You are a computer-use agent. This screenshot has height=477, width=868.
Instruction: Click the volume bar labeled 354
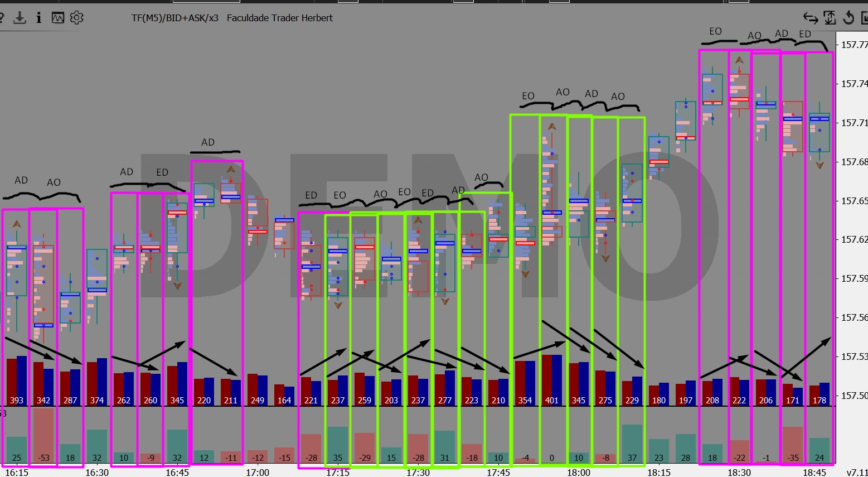tap(525, 383)
